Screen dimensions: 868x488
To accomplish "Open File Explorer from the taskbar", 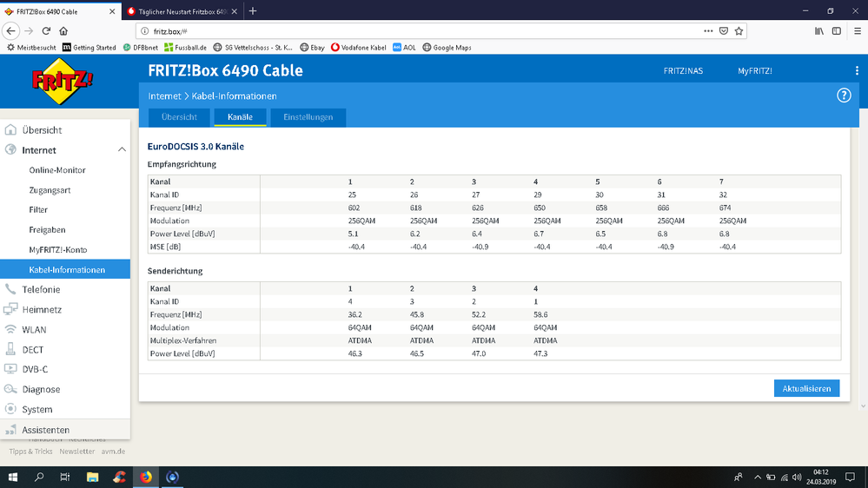I will point(92,477).
